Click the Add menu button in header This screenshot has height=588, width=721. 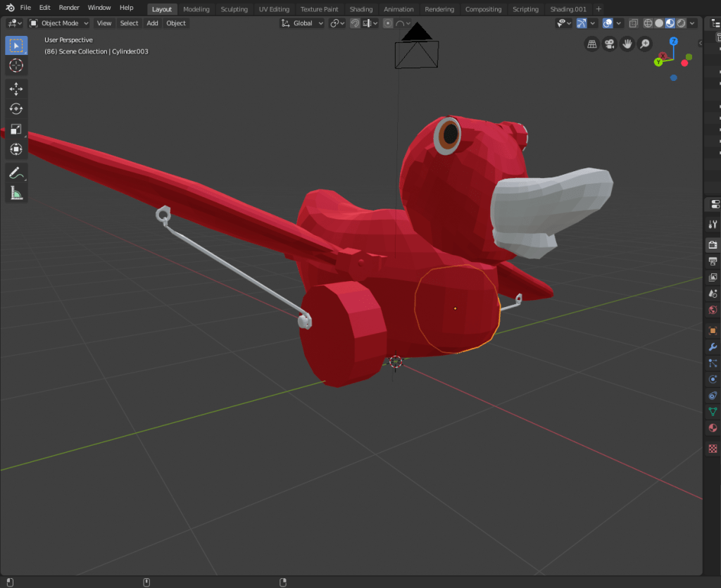tap(152, 23)
